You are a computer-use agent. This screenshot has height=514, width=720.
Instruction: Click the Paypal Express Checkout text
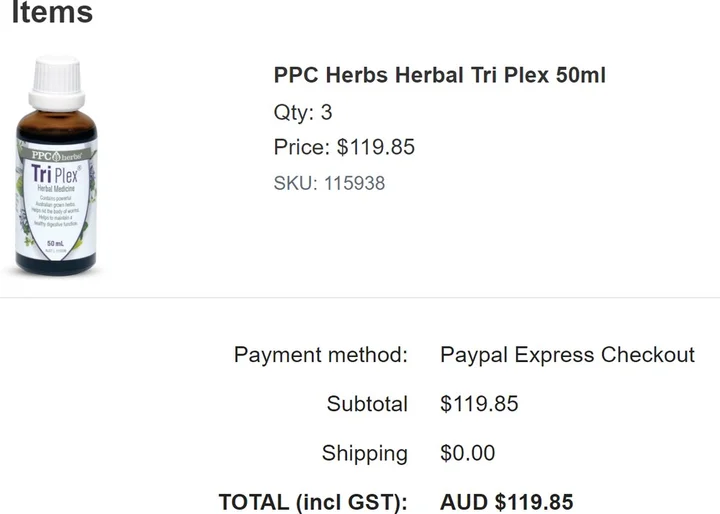coord(567,355)
